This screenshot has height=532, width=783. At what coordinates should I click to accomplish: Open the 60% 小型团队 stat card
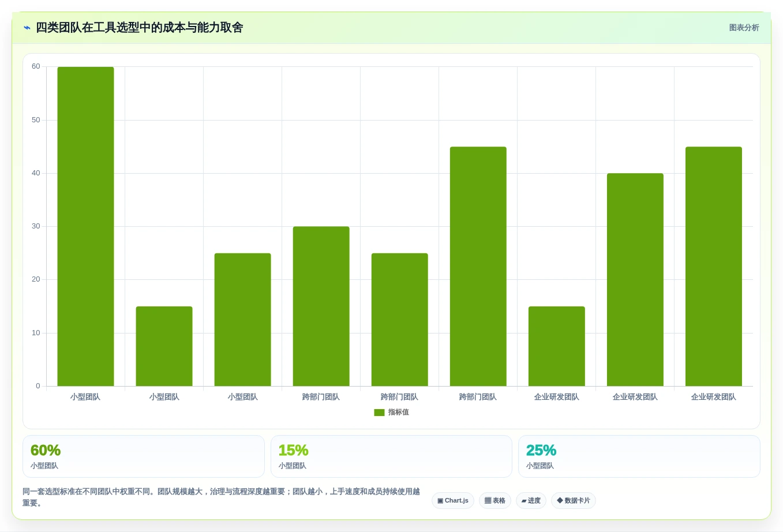tap(144, 456)
